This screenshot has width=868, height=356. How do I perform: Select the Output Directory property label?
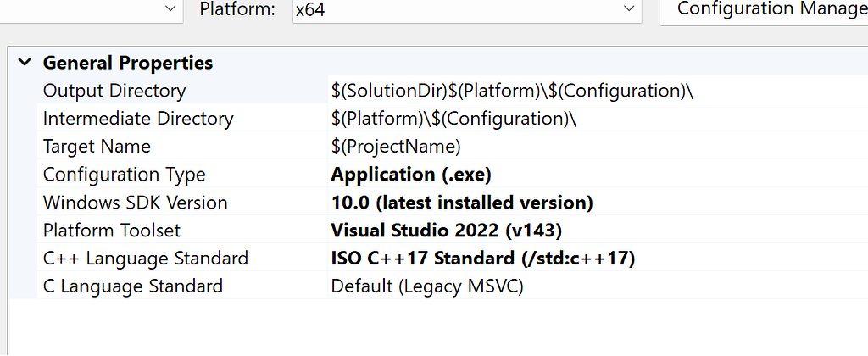coord(114,91)
